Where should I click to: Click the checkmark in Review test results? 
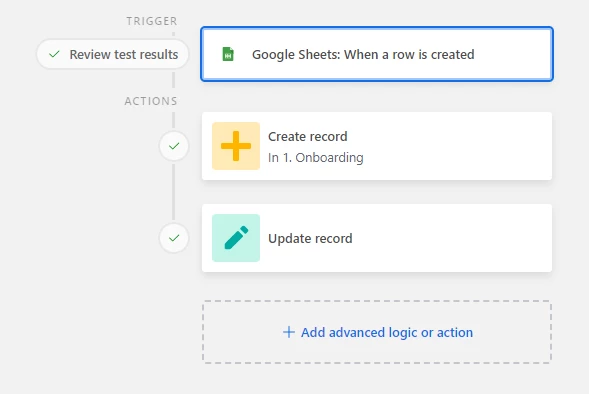click(54, 54)
